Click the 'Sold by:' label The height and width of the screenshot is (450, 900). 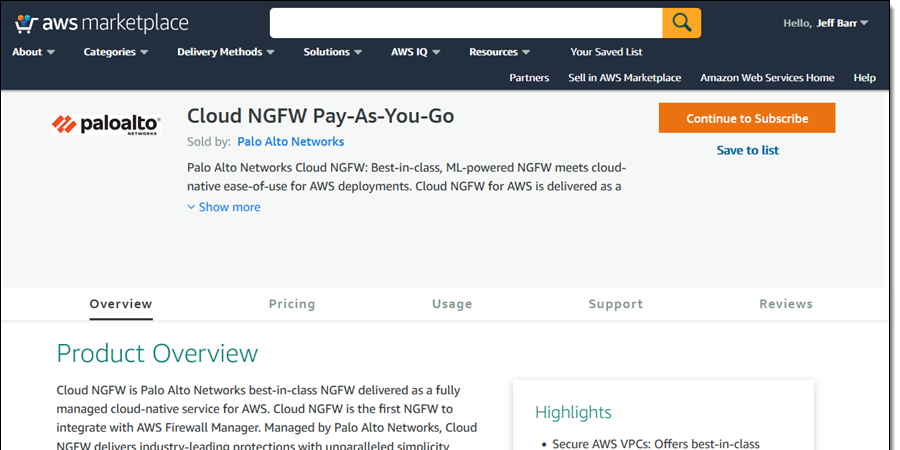[x=209, y=142]
